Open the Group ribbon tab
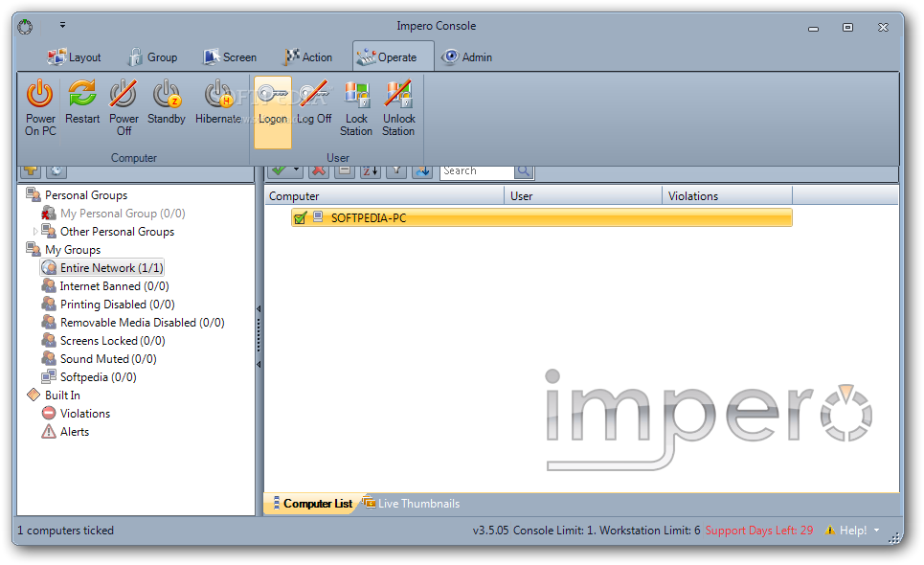This screenshot has height=565, width=924. (x=152, y=57)
